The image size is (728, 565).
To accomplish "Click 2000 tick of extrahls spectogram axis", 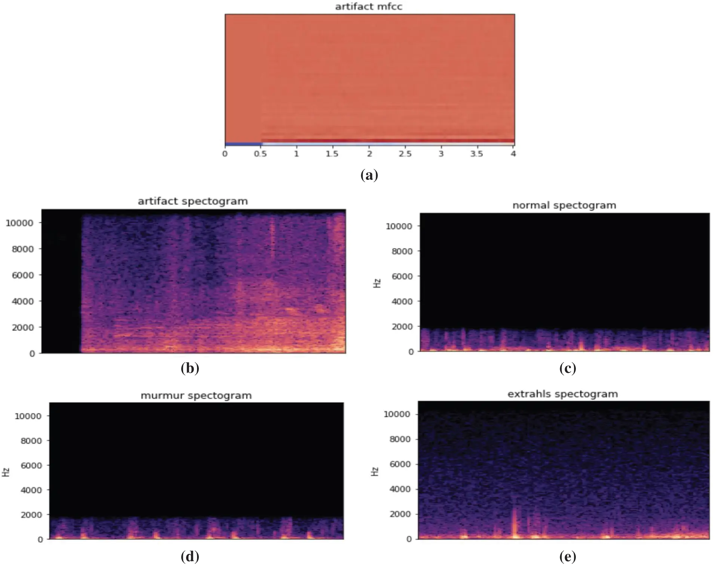I will click(400, 514).
